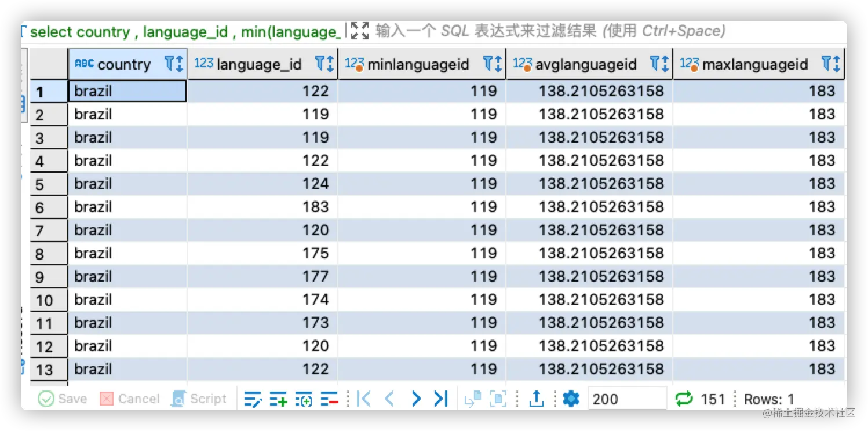This screenshot has width=868, height=431.
Task: Click the expand panel icon near filter box
Action: point(360,31)
